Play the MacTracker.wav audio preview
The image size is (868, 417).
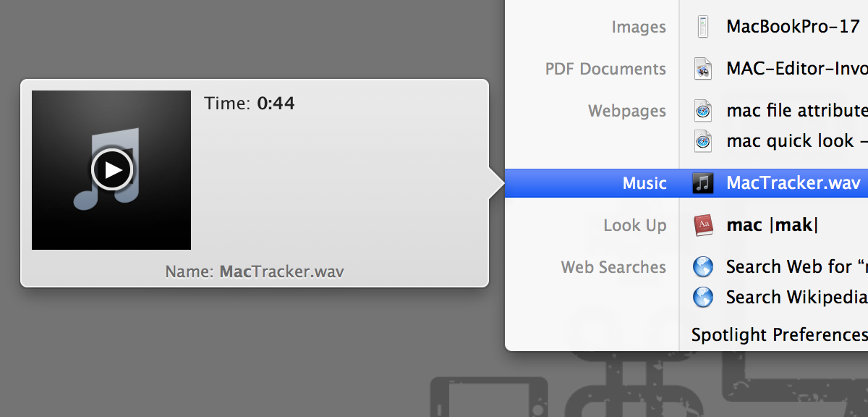pyautogui.click(x=112, y=169)
